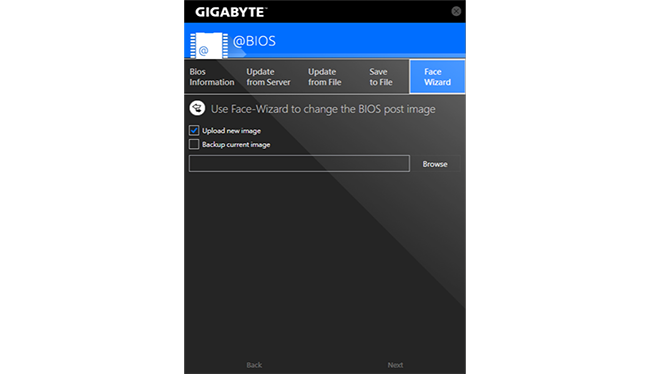Enable Backup current image checkbox
Image resolution: width=650 pixels, height=374 pixels.
(194, 144)
